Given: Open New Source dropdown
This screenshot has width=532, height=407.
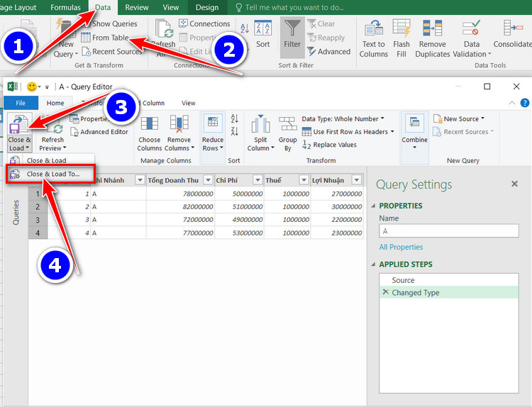Looking at the screenshot, I should tap(459, 118).
